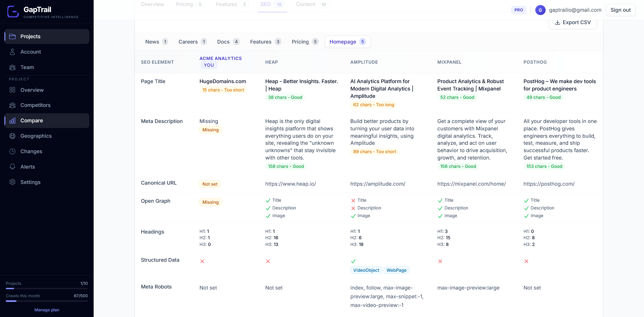This screenshot has height=317, width=644.
Task: Click Mixpanel's Structured Data cross icon
Action: 440,261
